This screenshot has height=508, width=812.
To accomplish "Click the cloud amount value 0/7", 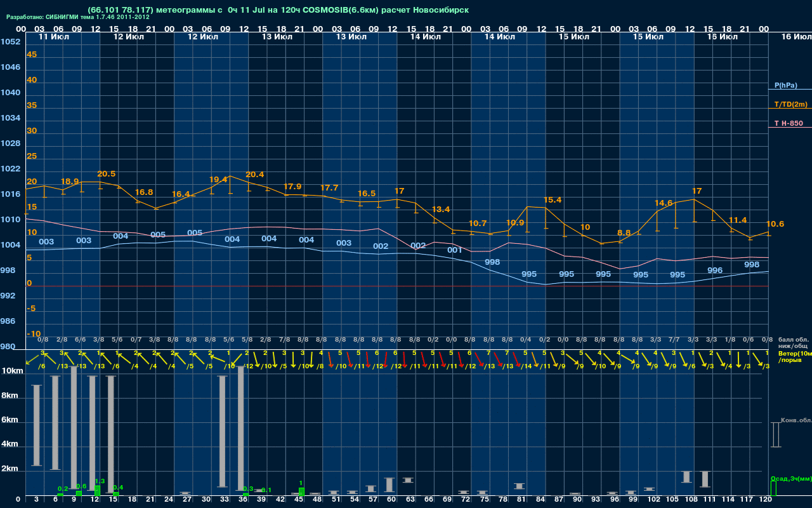I will tap(136, 340).
